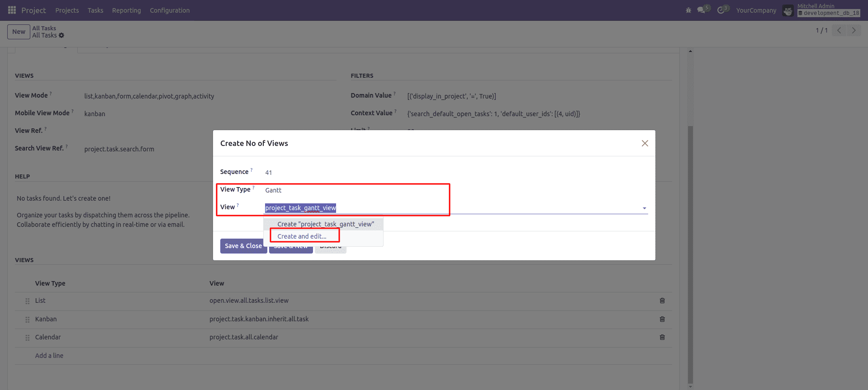Click the debug bug icon in navbar
Image resolution: width=868 pixels, height=390 pixels.
click(x=688, y=10)
